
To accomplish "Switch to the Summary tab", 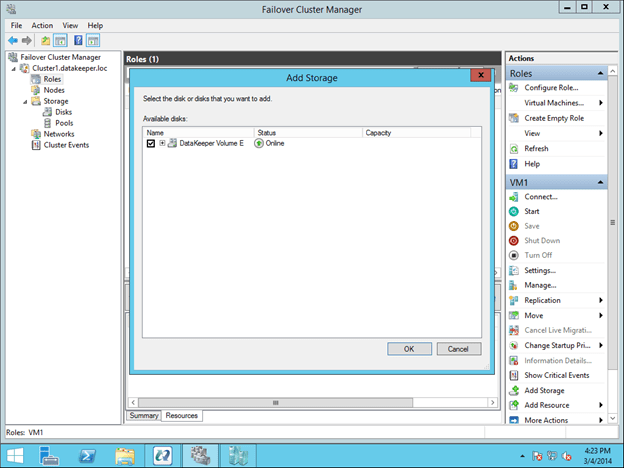I will pos(142,415).
